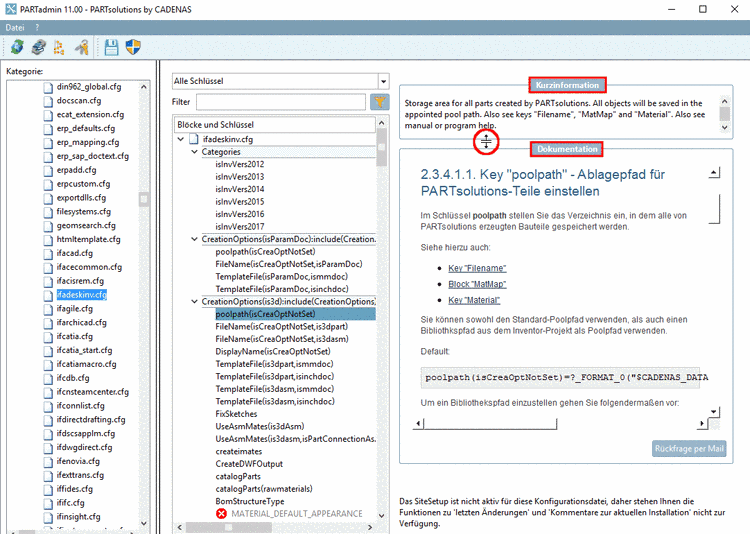750x534 pixels.
Task: Select isInvVers2017 key
Action: click(239, 226)
